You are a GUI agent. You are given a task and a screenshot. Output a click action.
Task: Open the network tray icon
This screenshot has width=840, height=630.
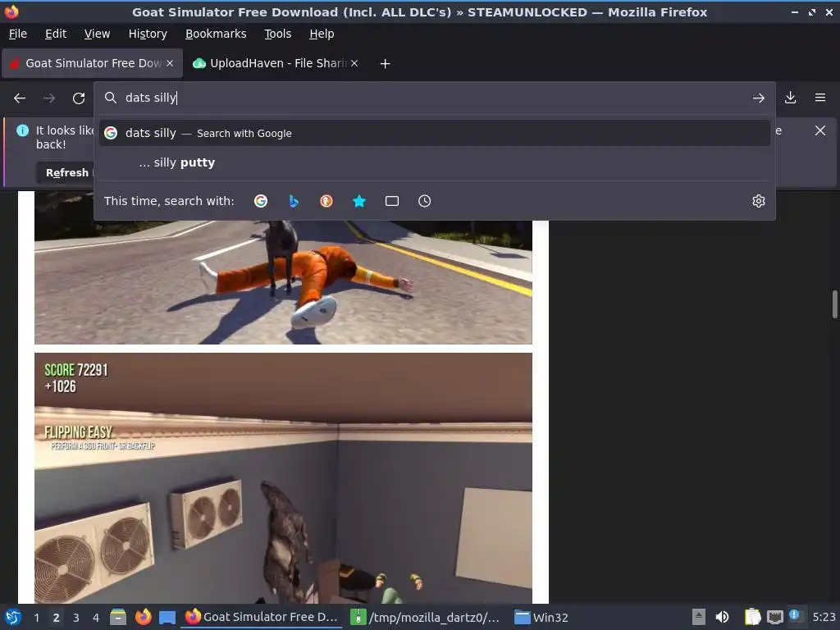pos(774,617)
